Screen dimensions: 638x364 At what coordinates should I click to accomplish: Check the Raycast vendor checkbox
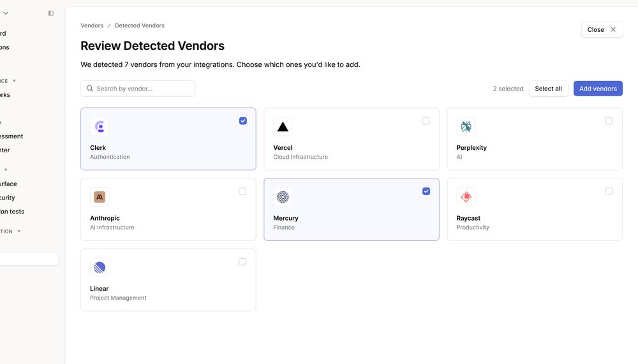tap(609, 191)
